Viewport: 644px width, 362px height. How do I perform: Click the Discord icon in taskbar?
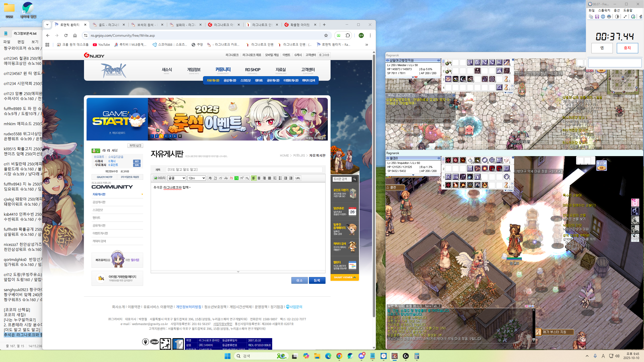[x=361, y=356]
